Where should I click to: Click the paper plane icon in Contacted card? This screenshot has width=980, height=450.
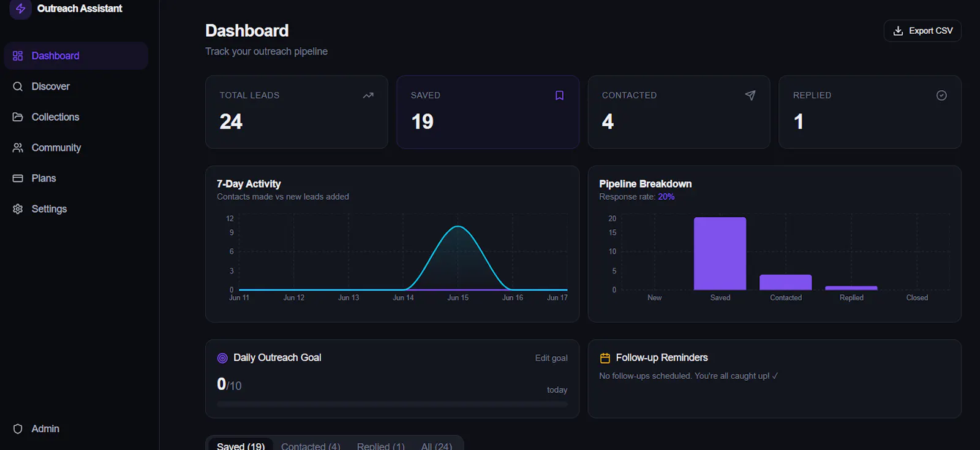coord(750,95)
